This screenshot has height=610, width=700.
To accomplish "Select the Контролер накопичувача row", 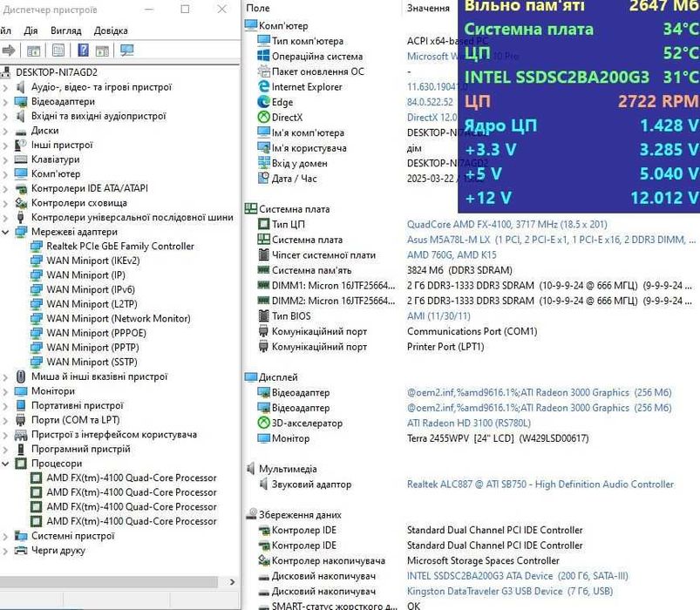I will [x=472, y=560].
